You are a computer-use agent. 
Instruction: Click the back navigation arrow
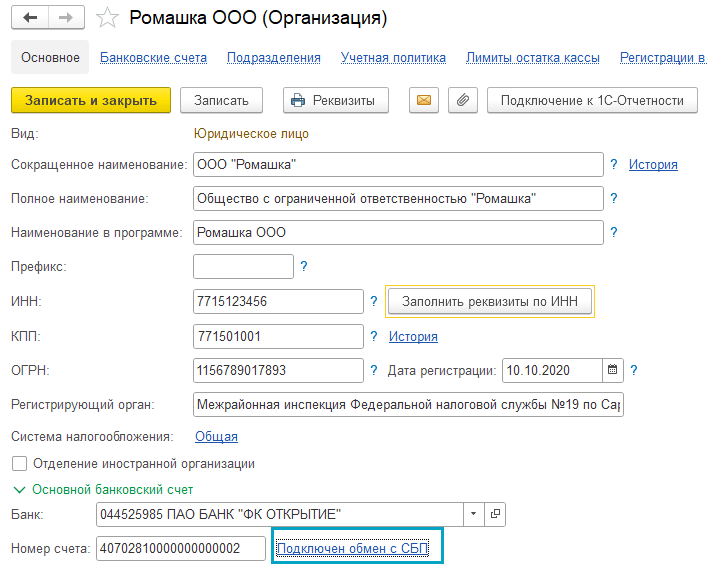tap(30, 18)
